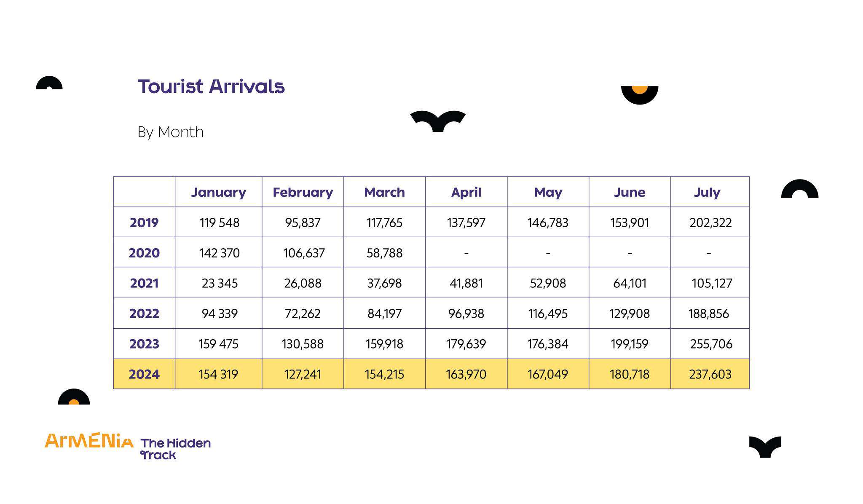The width and height of the screenshot is (863, 504).
Task: Select the Tourist Arrivals heading
Action: 211,86
